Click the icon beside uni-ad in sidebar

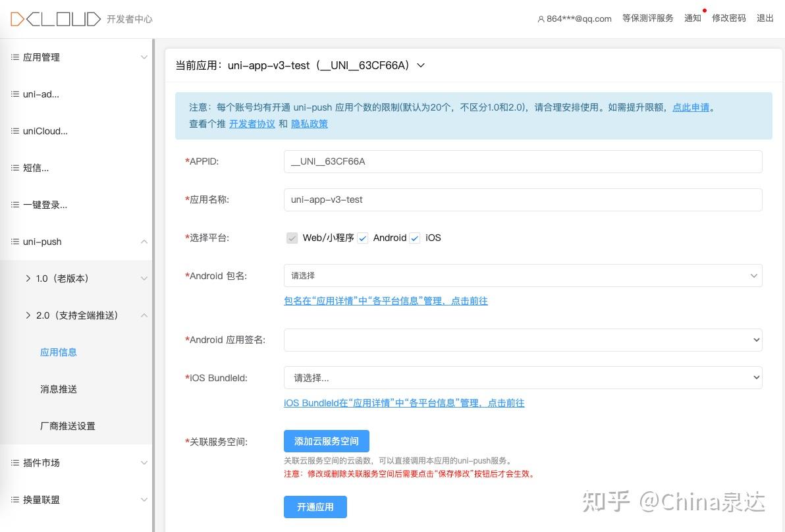click(14, 94)
